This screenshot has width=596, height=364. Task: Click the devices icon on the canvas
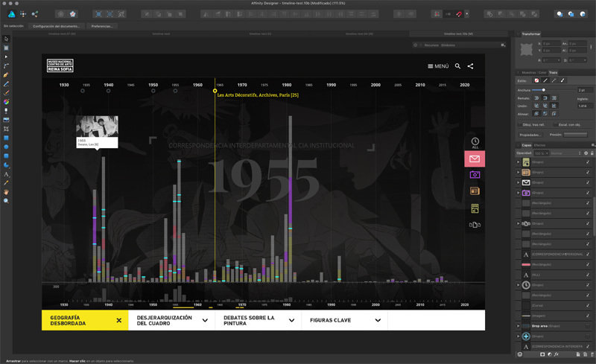click(x=475, y=225)
